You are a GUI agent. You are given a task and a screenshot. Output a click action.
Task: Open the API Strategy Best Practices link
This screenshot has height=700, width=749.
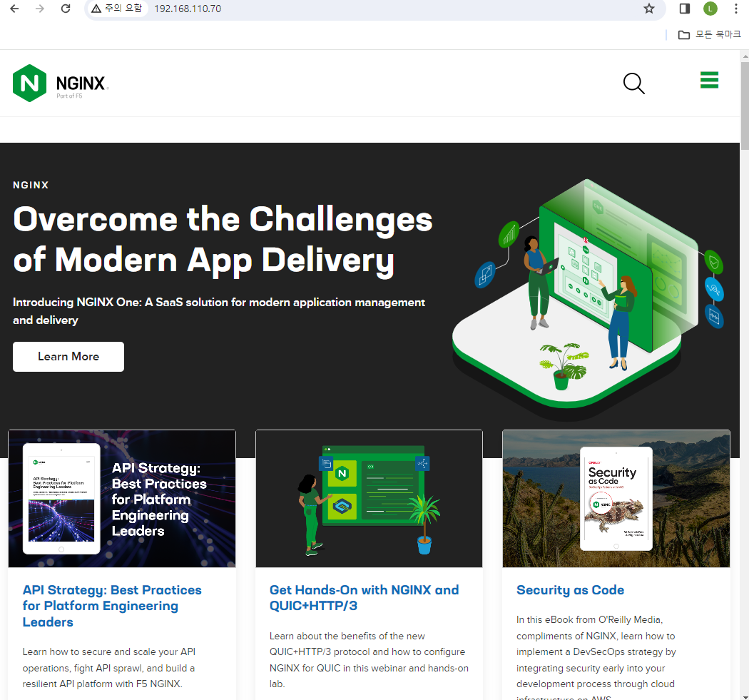[112, 606]
